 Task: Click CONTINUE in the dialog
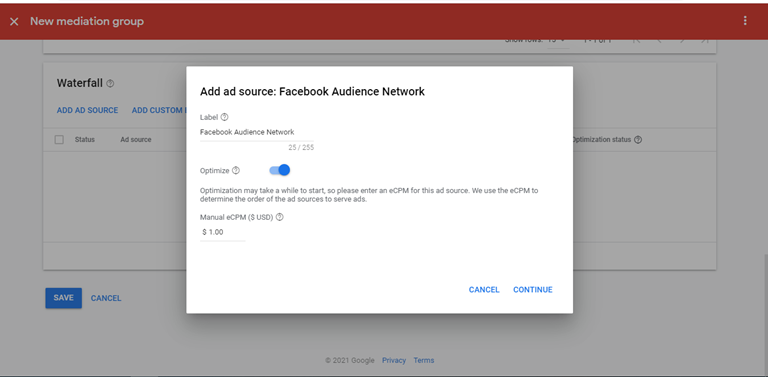(532, 290)
